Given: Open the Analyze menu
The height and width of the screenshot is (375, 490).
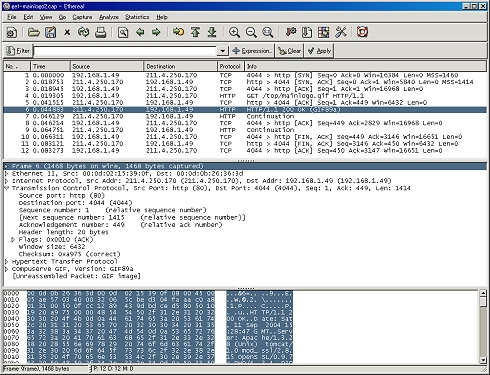Looking at the screenshot, I should pyautogui.click(x=109, y=17).
